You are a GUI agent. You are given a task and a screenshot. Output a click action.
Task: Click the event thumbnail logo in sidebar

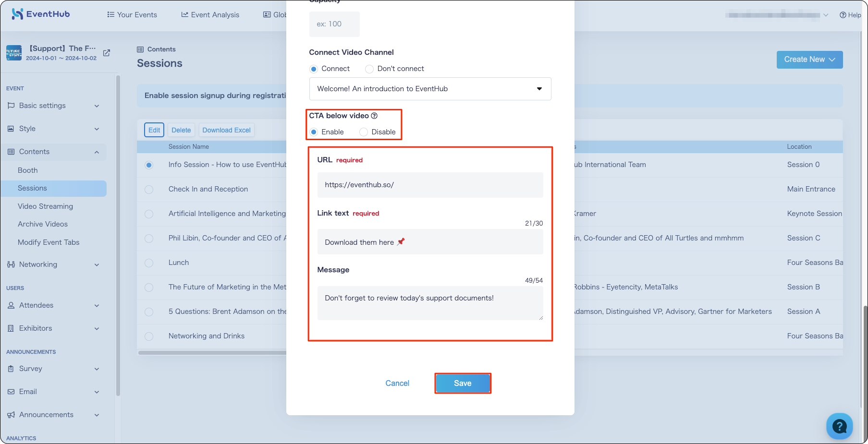pos(14,53)
